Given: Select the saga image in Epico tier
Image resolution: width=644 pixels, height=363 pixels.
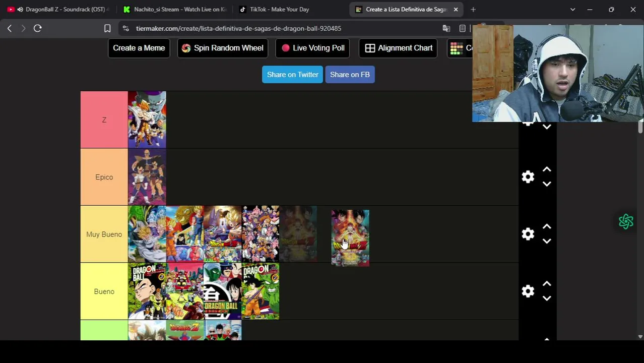Looking at the screenshot, I should coord(147,177).
